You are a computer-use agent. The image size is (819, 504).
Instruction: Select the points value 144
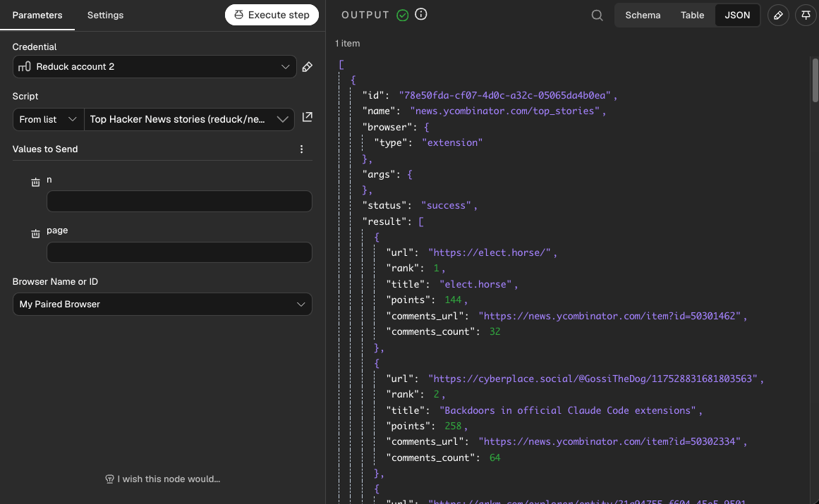coord(453,300)
